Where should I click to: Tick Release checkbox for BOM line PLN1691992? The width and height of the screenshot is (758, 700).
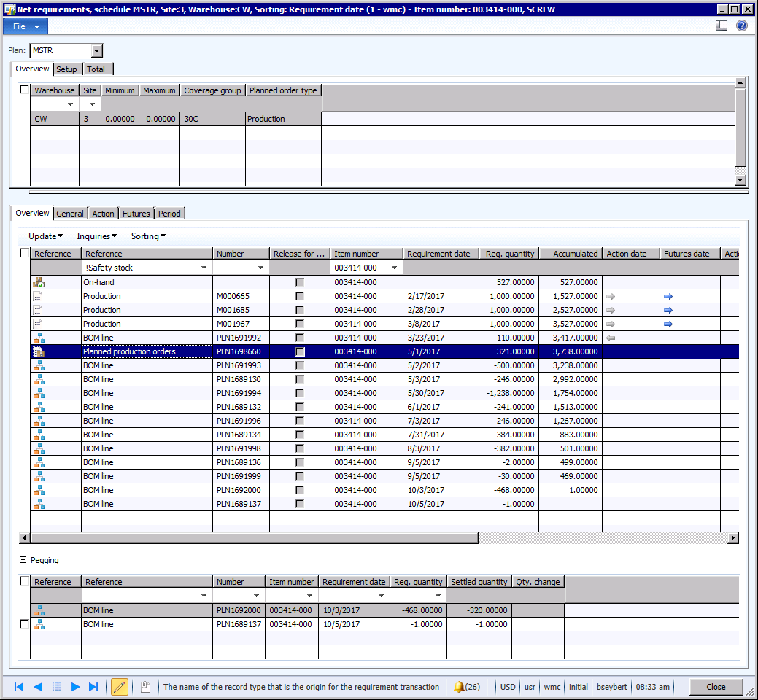click(x=300, y=338)
